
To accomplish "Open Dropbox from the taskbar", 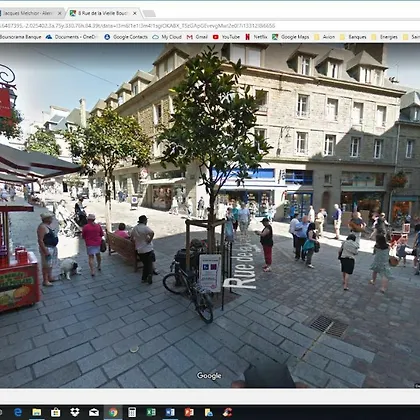I will point(75,412).
